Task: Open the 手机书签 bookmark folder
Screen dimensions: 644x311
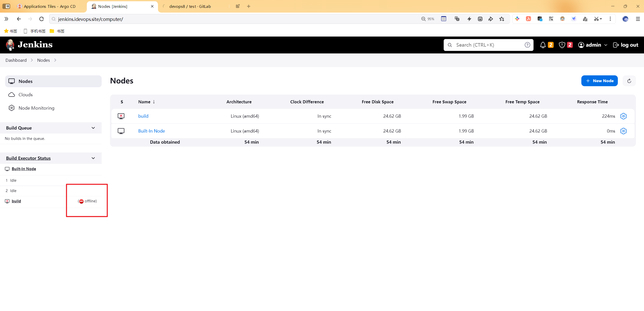Action: coord(35,31)
